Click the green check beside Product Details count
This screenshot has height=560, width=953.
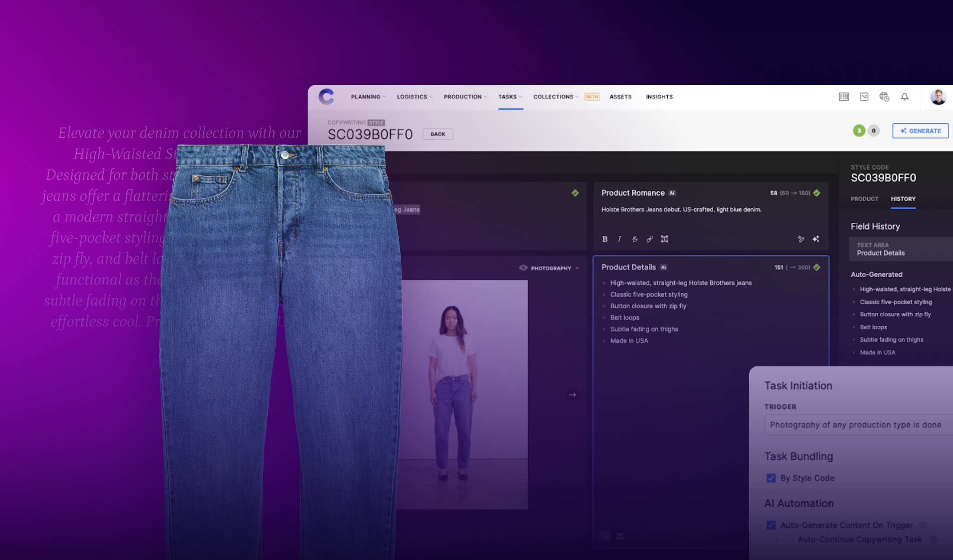pos(817,268)
